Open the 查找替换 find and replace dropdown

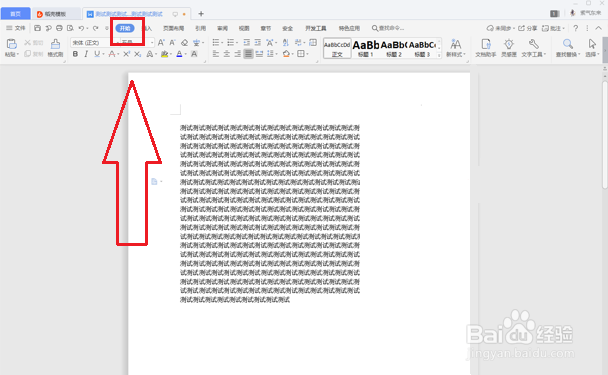pos(568,48)
